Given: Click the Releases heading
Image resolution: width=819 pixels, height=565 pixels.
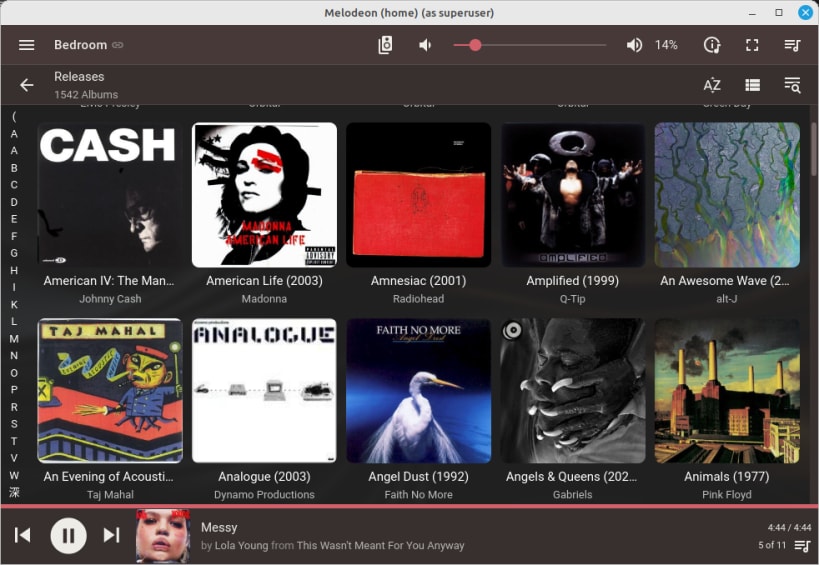Looking at the screenshot, I should coord(79,76).
